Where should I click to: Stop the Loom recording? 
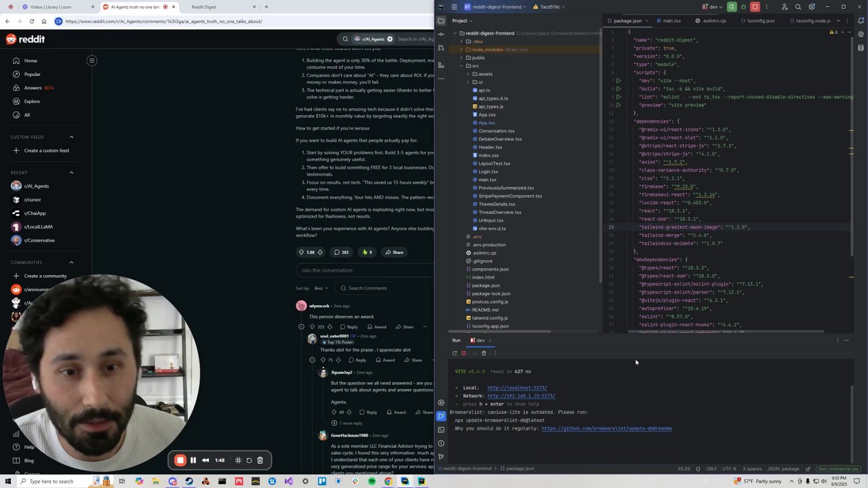(180, 460)
